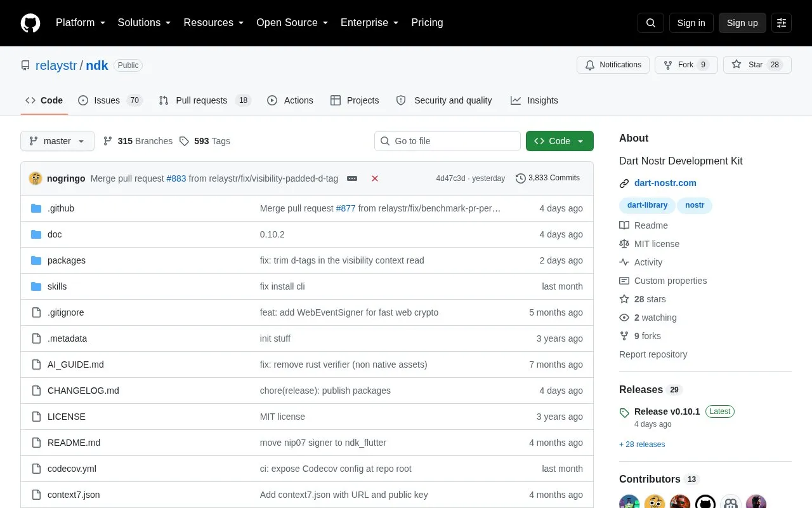
Task: Click the .gitignore file icon
Action: (36, 312)
